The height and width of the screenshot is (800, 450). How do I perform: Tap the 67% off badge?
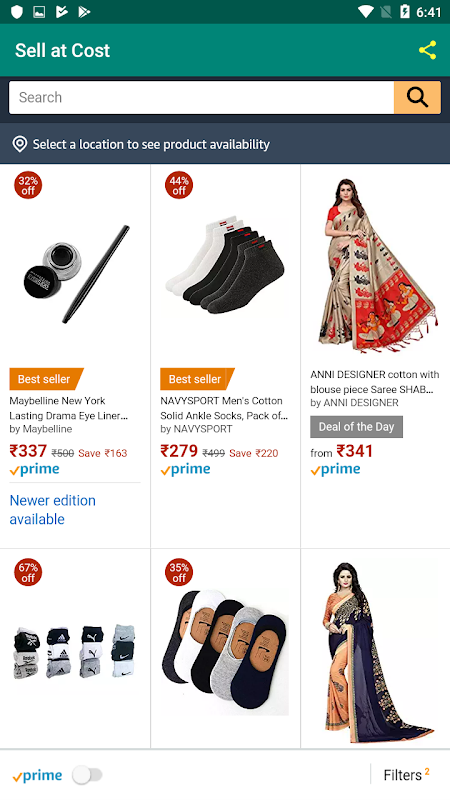[x=28, y=572]
